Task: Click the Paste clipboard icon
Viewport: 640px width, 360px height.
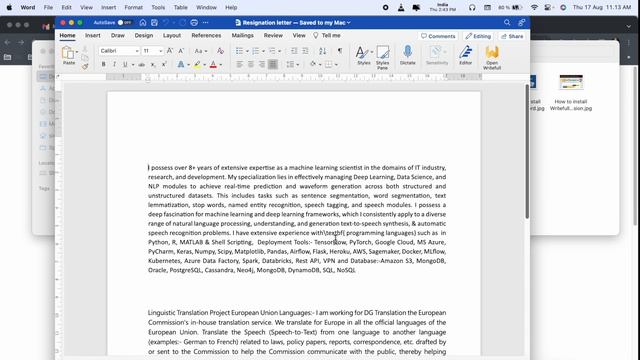Action: tap(68, 52)
